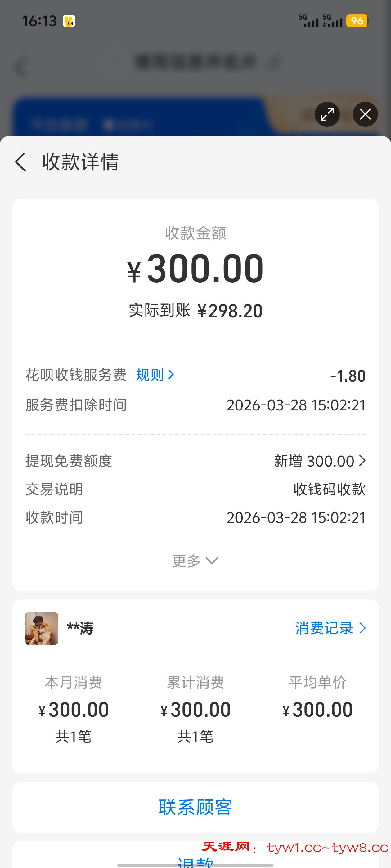Open the 规则 link for 花呗 service fee
The width and height of the screenshot is (391, 868).
click(150, 375)
